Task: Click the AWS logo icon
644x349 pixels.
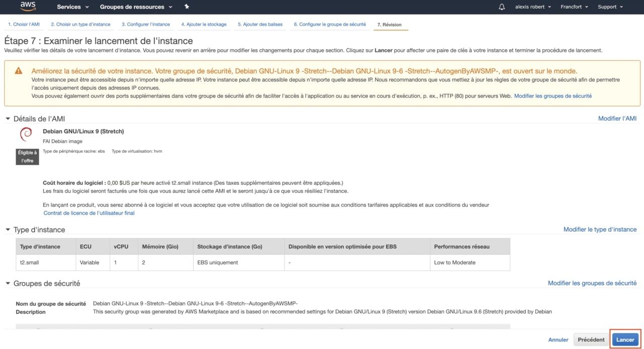Action: (x=28, y=7)
